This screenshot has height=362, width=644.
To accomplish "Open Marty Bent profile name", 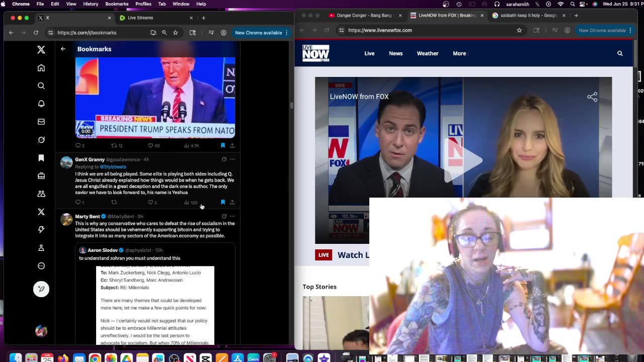I will pyautogui.click(x=88, y=217).
